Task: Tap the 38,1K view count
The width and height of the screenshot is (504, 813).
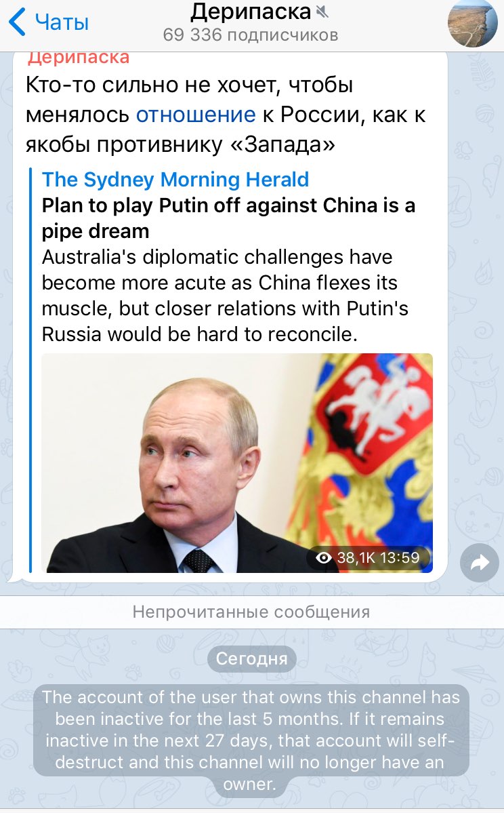Action: (x=356, y=558)
